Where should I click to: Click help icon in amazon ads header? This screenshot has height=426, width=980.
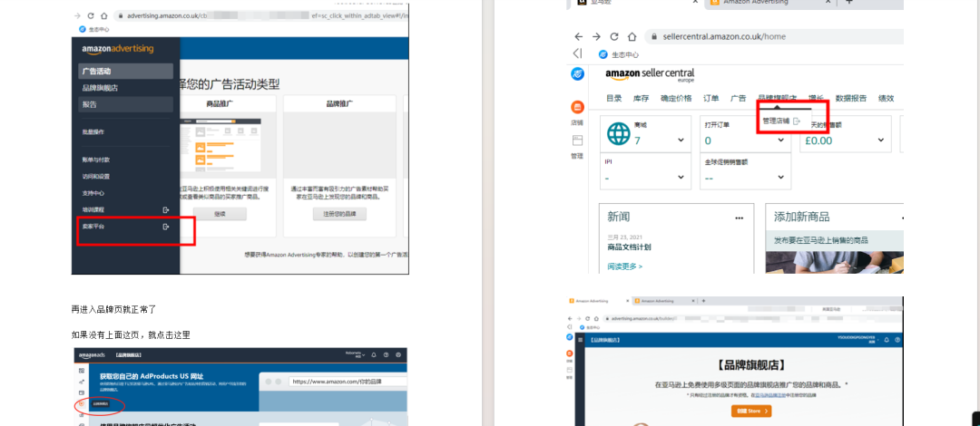click(387, 354)
